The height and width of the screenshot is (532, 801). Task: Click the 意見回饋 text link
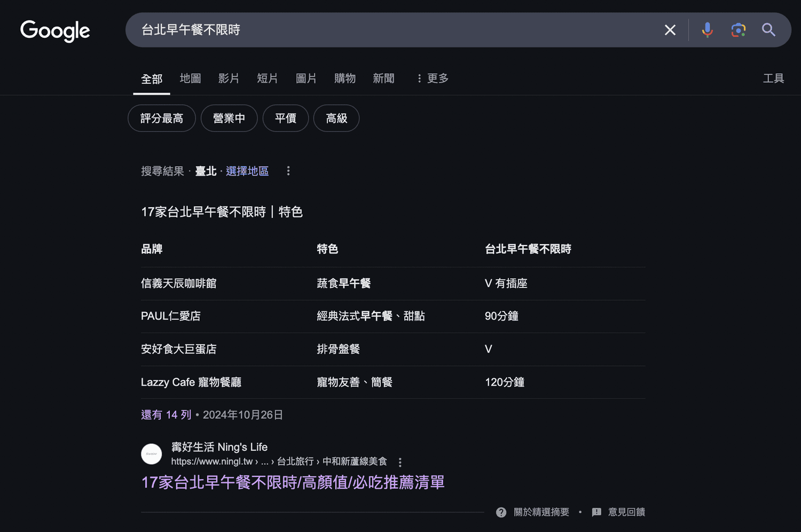tap(626, 512)
